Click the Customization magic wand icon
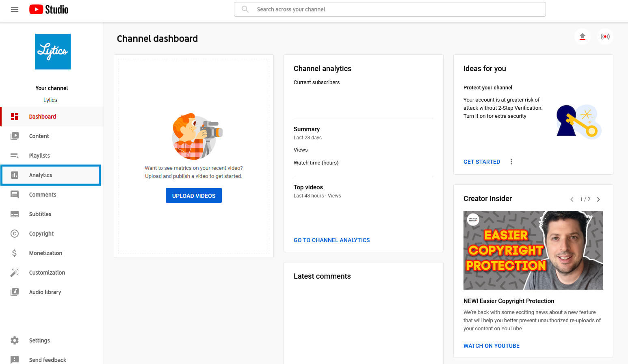 (x=15, y=273)
